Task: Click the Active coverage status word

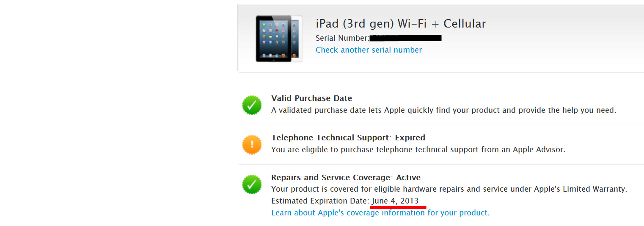Action: click(x=408, y=178)
